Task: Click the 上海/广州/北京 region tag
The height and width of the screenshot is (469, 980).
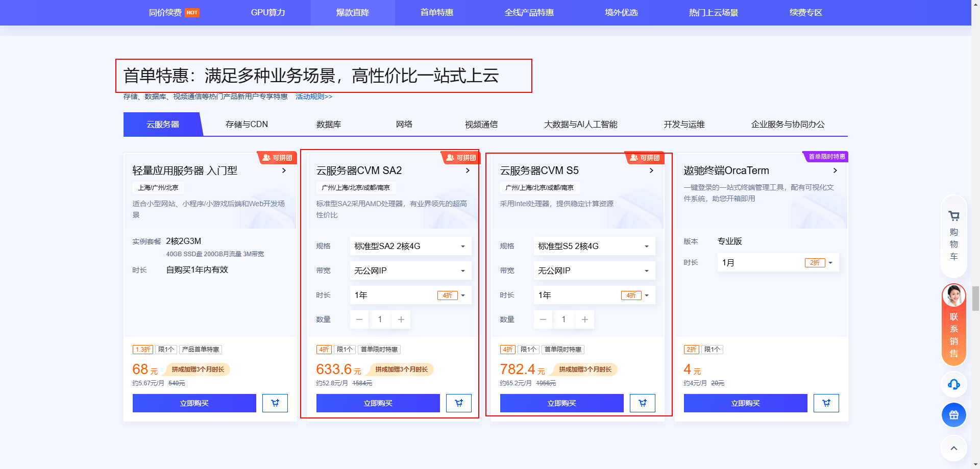Action: [x=158, y=188]
